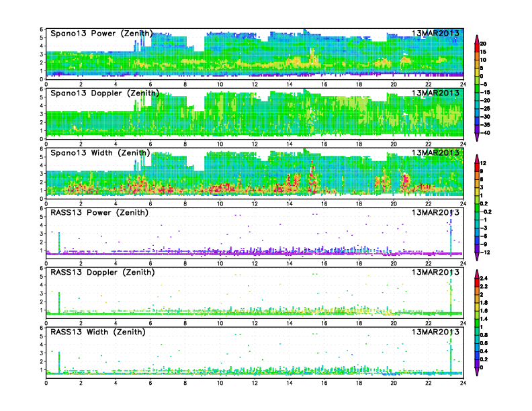
Task: Click the top colorbar label -40
Action: [485, 133]
